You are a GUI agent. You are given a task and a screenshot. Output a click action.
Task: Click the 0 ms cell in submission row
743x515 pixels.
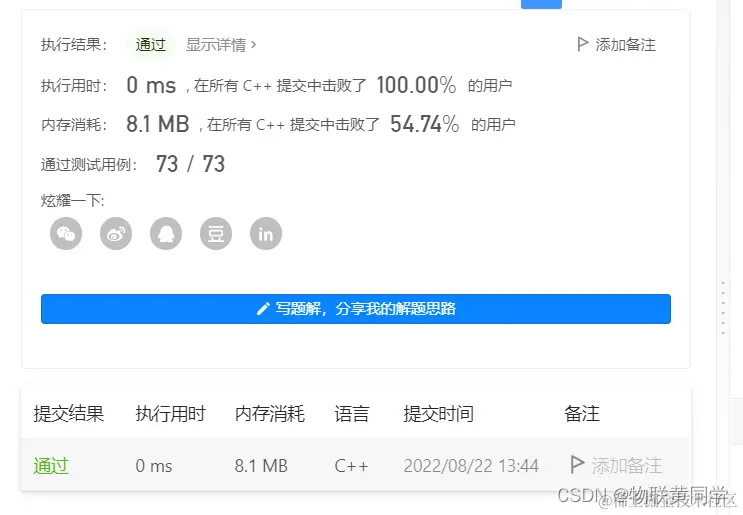(x=154, y=466)
